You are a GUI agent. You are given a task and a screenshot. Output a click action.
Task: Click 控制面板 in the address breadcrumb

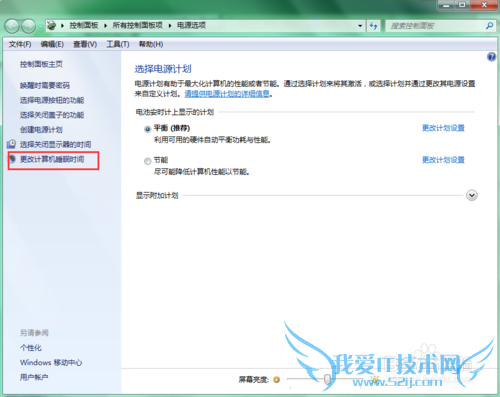coord(84,25)
